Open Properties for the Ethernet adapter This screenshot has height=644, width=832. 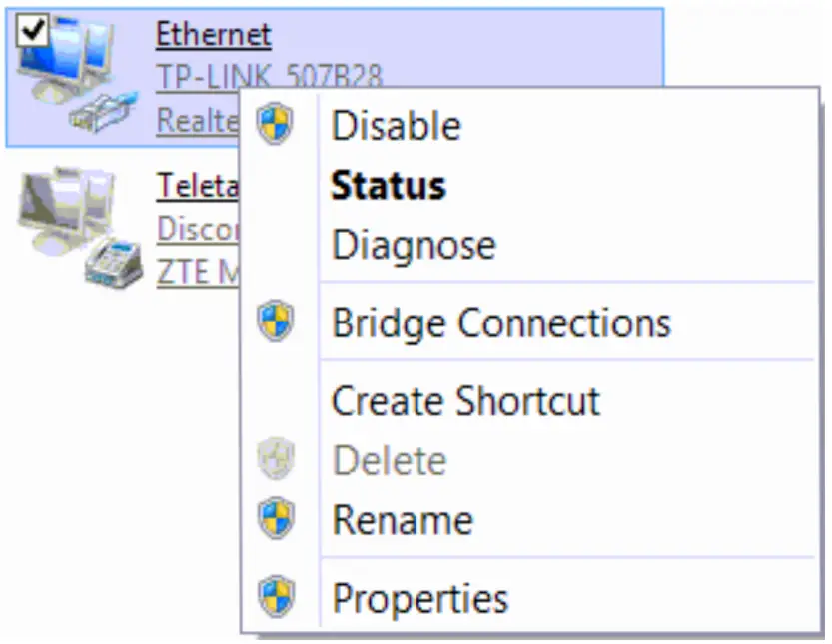(x=419, y=597)
